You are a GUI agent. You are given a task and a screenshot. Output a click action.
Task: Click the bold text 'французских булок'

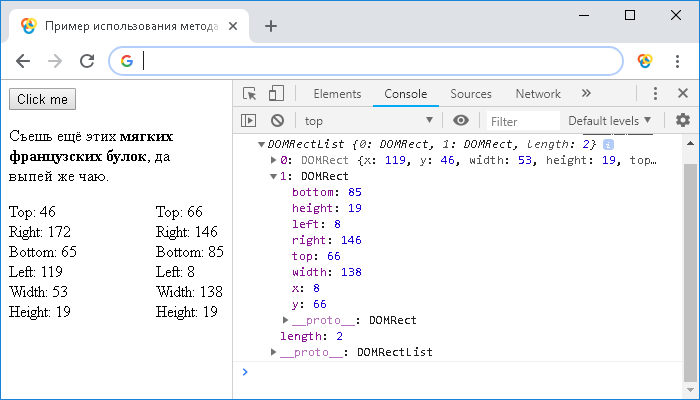(x=78, y=156)
